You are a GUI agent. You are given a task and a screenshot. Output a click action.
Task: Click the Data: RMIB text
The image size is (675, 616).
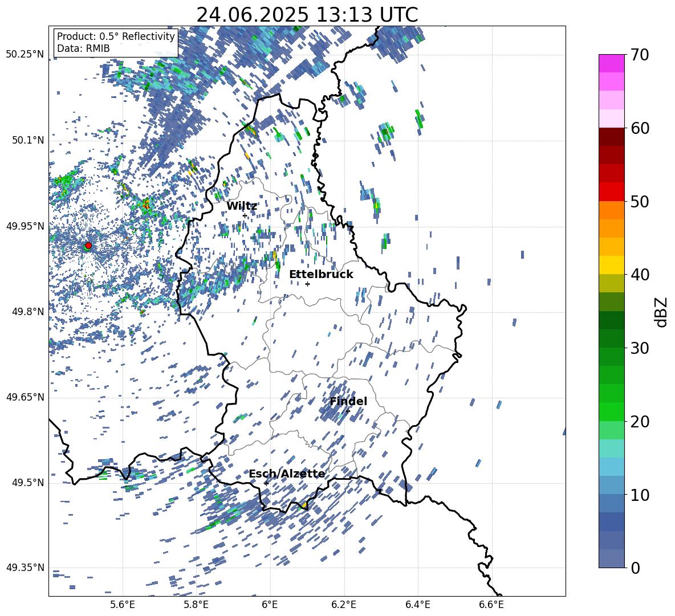point(83,48)
